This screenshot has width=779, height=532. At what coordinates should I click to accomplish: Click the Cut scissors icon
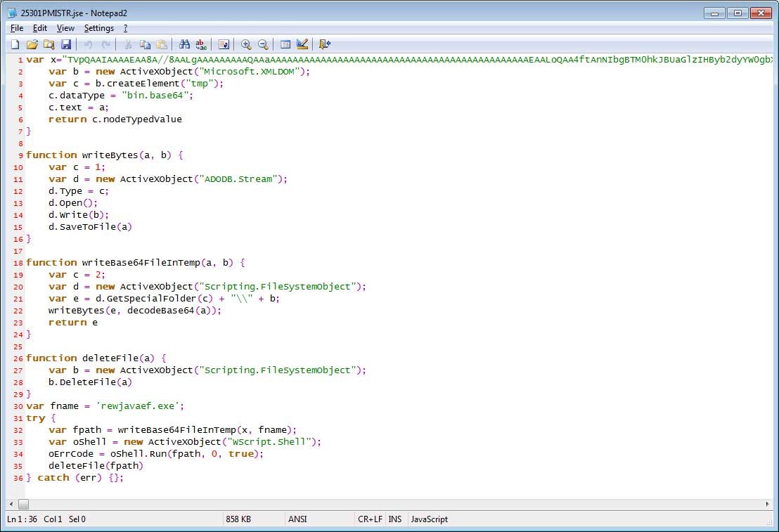click(128, 45)
